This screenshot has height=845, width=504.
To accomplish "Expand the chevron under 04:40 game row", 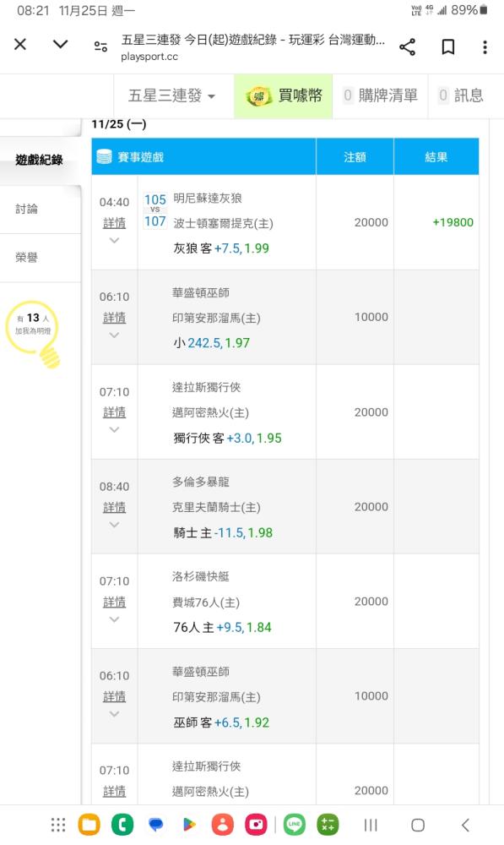I will [x=114, y=240].
